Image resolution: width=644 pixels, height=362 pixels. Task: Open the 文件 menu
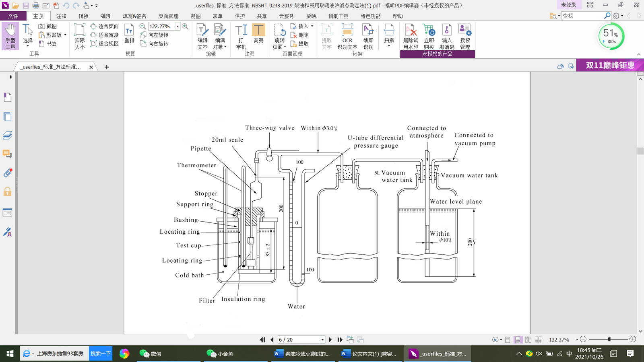point(13,16)
